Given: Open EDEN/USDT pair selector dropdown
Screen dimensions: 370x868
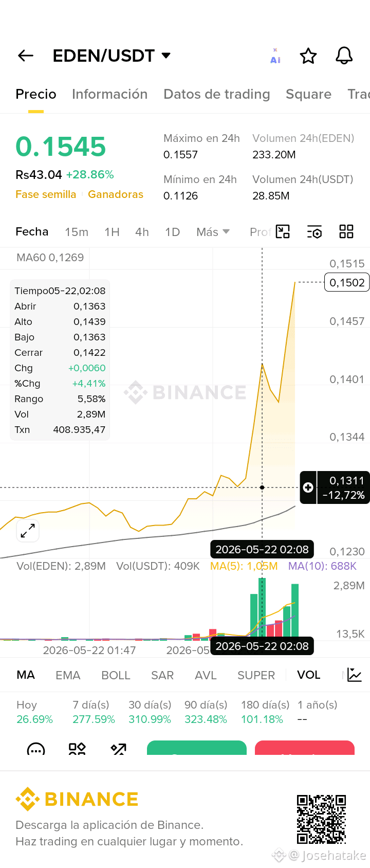Looking at the screenshot, I should 112,56.
